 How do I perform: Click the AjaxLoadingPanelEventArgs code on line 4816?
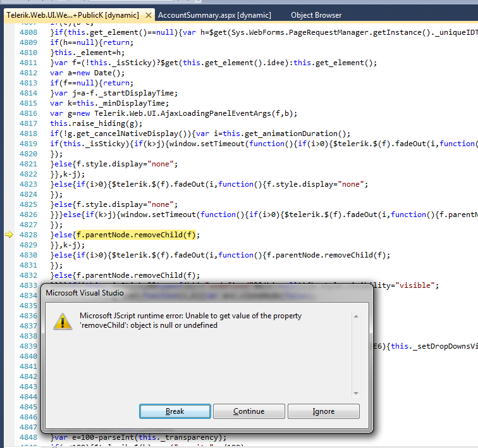pos(173,113)
